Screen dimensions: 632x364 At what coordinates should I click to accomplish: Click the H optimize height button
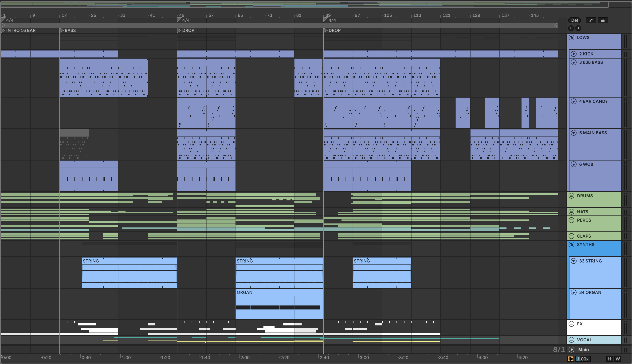tap(610, 359)
